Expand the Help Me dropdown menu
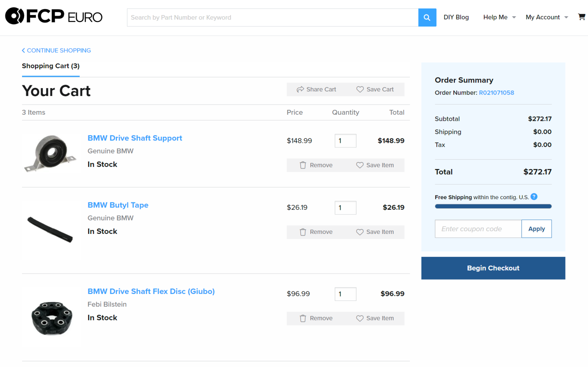 [x=499, y=17]
